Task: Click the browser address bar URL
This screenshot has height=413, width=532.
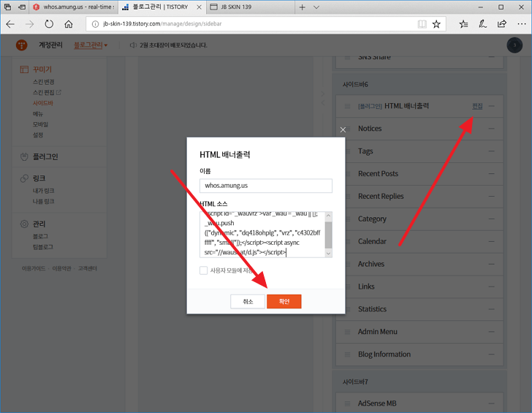Action: 162,23
